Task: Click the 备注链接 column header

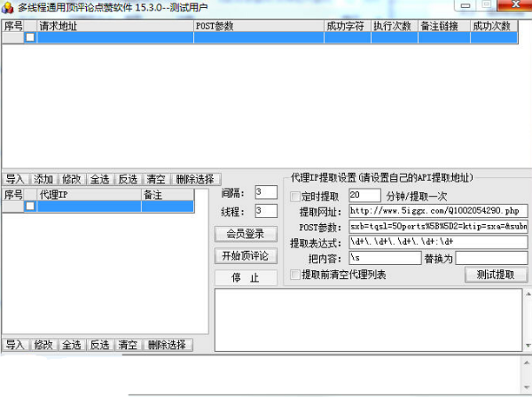Action: click(444, 26)
